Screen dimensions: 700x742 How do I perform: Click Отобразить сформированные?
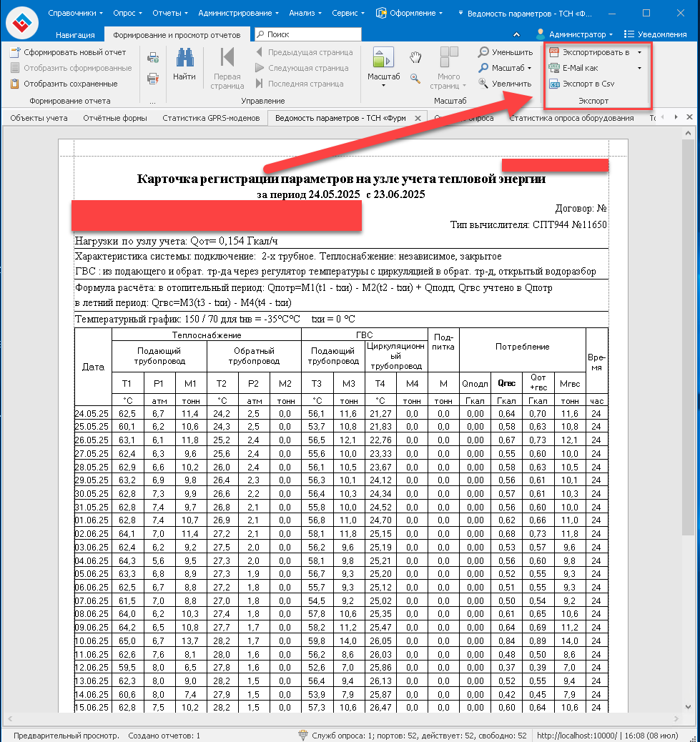(x=72, y=68)
